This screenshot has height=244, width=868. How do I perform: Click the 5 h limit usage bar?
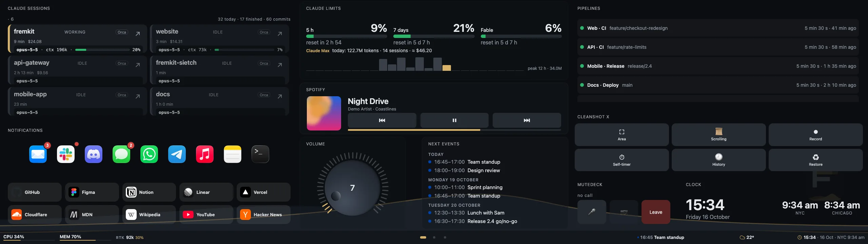click(x=346, y=36)
